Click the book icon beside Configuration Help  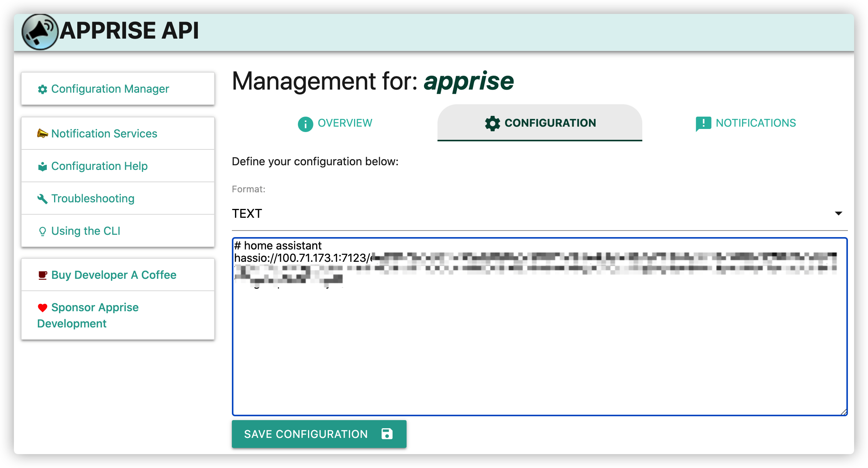[x=43, y=166]
